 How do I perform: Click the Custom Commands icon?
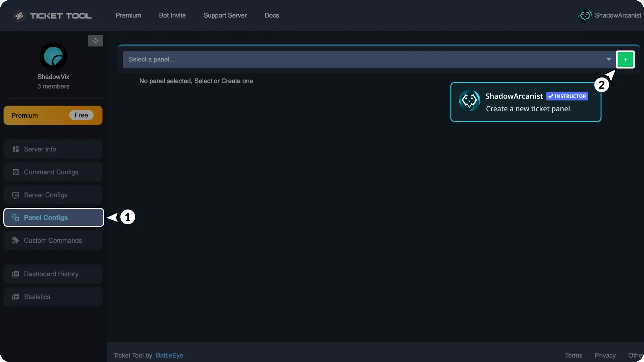pos(15,240)
